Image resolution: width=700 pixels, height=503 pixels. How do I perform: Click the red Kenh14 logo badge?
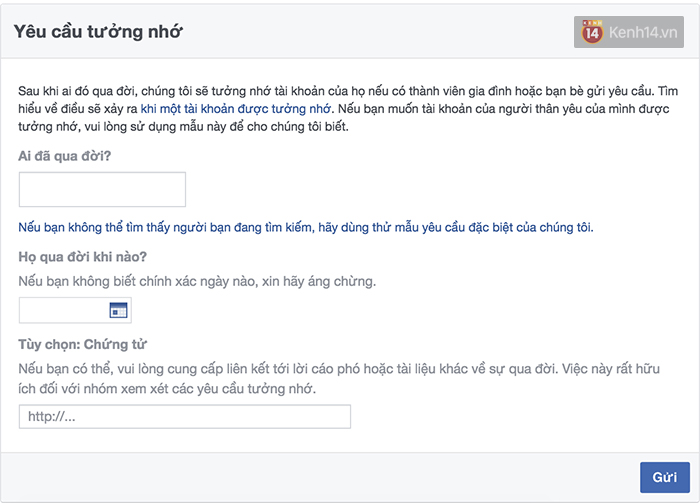[592, 32]
